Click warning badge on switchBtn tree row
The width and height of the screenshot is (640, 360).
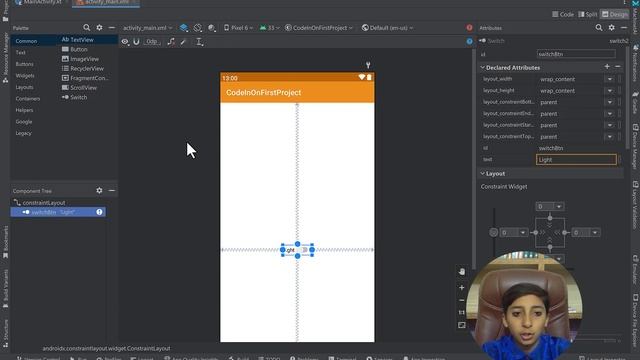(99, 212)
